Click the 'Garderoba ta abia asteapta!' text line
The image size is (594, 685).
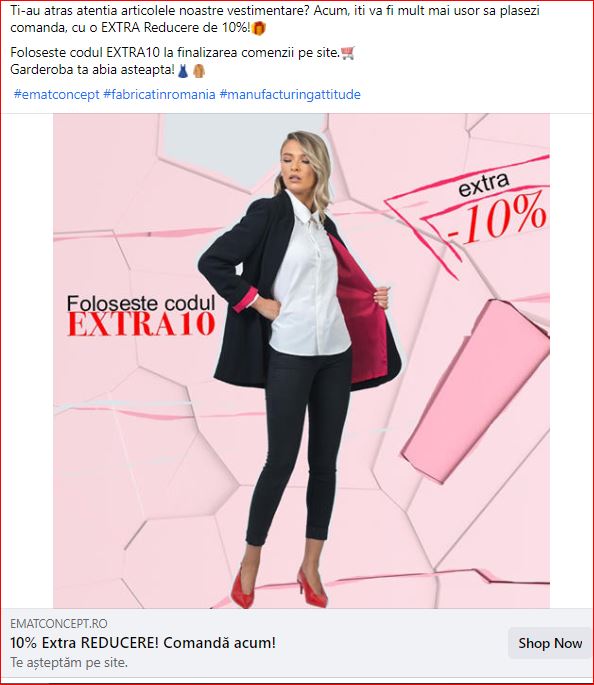tap(93, 69)
